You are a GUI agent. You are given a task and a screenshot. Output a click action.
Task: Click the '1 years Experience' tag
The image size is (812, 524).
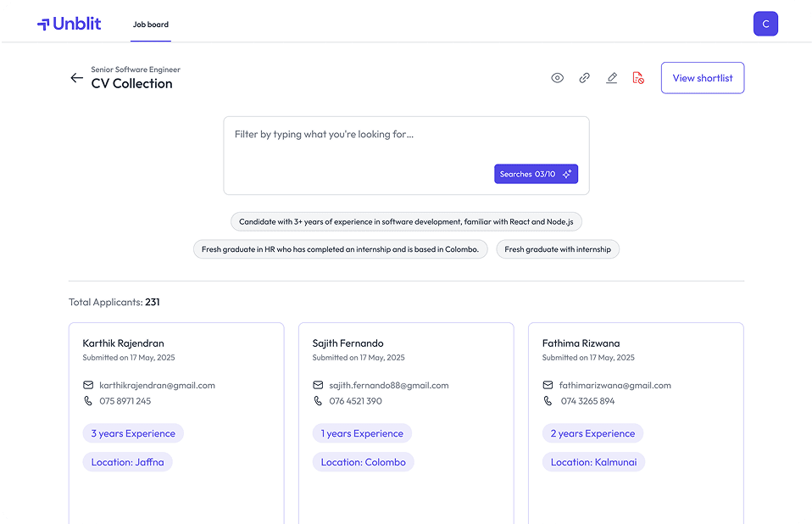(362, 433)
